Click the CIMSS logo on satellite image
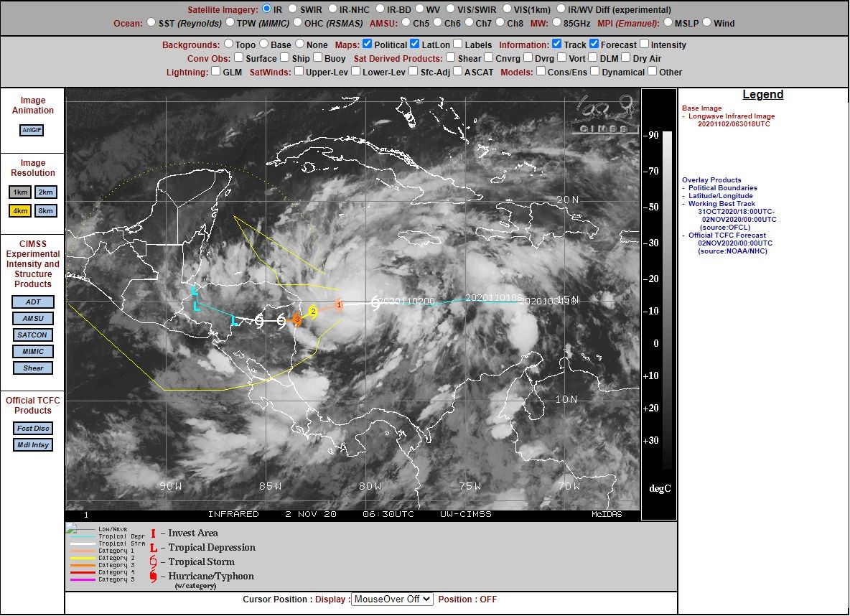This screenshot has height=616, width=850. (603, 114)
